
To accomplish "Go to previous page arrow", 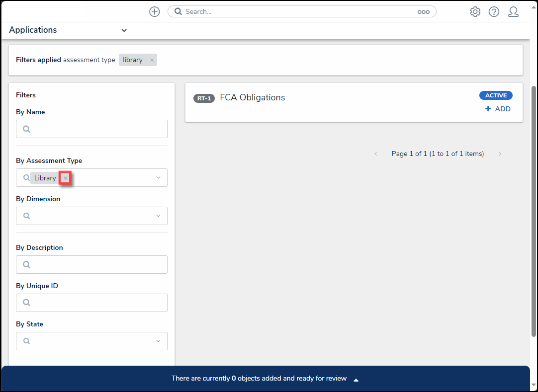I will pyautogui.click(x=376, y=154).
